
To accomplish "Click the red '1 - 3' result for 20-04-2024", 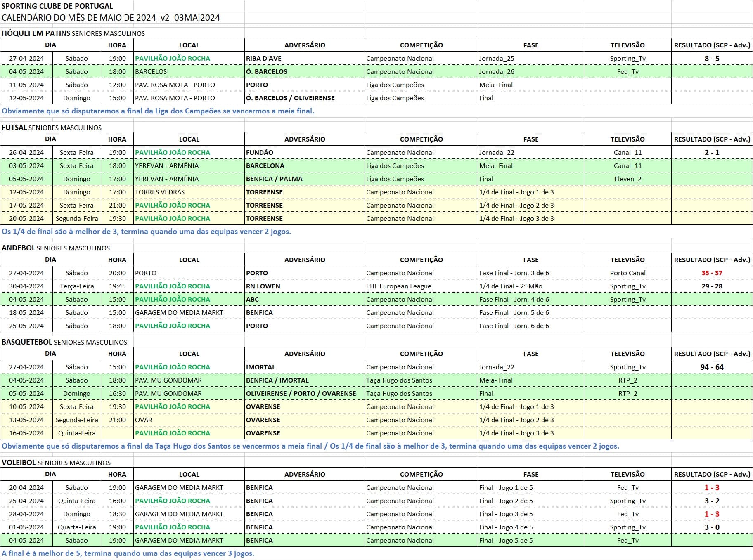I will pos(712,487).
